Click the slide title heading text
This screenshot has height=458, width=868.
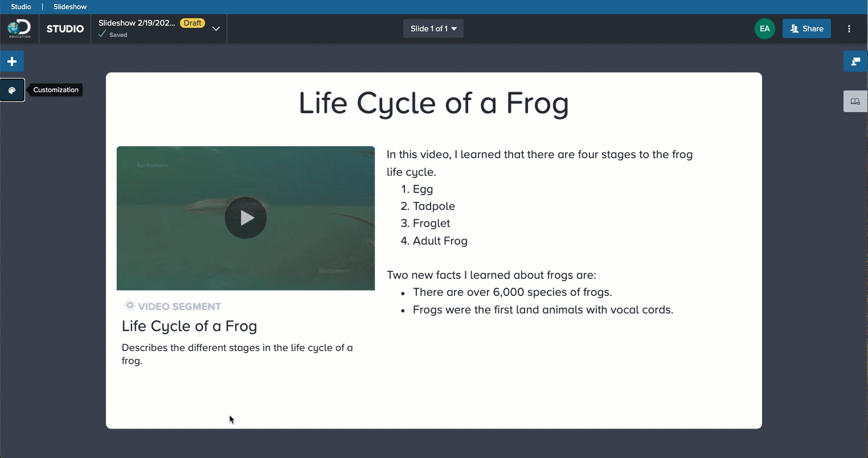click(x=433, y=103)
